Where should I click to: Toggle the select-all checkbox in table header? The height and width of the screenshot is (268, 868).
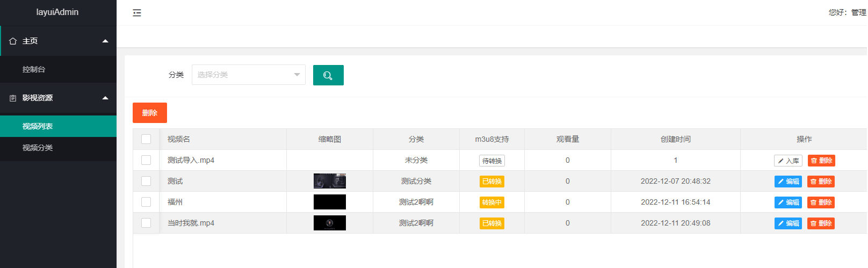(x=146, y=139)
